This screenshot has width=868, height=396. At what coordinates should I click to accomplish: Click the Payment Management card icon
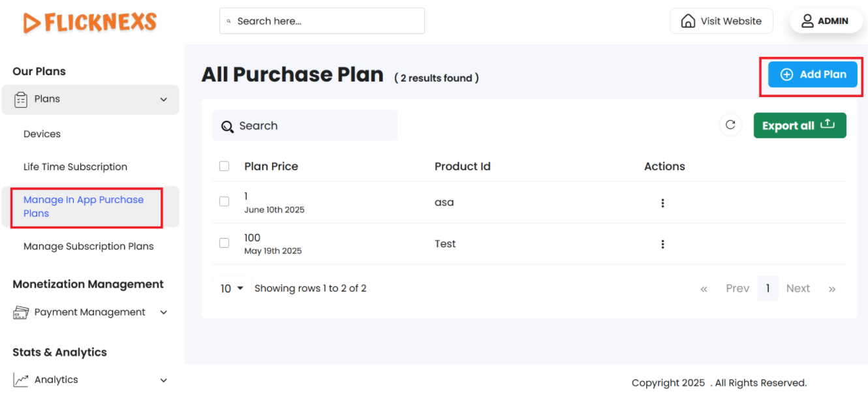tap(21, 312)
